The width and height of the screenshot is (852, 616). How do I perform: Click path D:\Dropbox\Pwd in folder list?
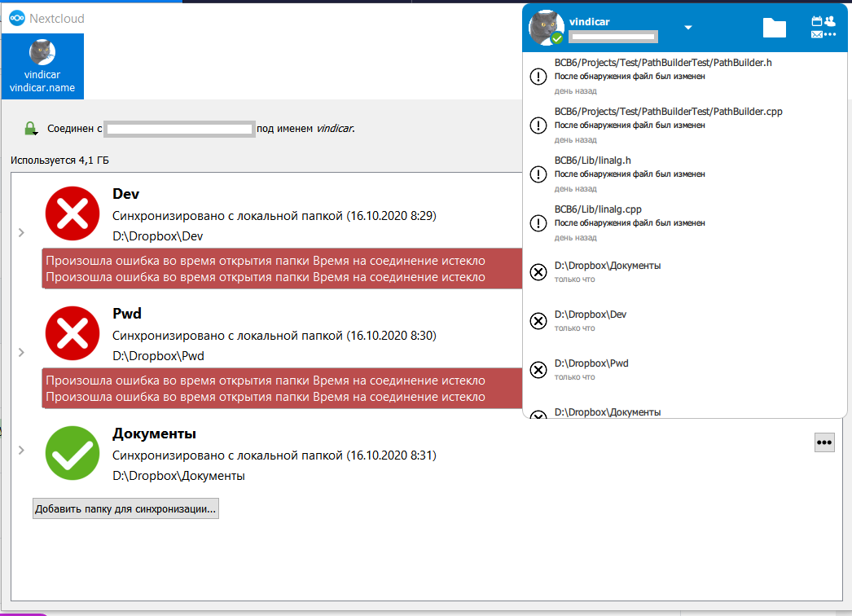coord(158,356)
